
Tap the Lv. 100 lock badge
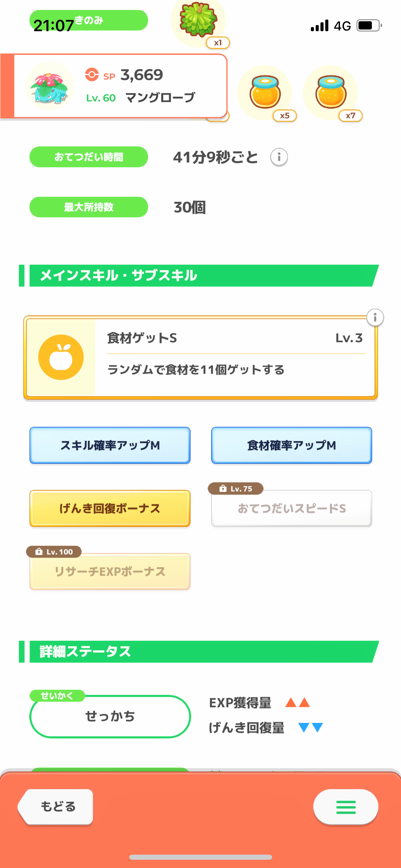tap(54, 552)
